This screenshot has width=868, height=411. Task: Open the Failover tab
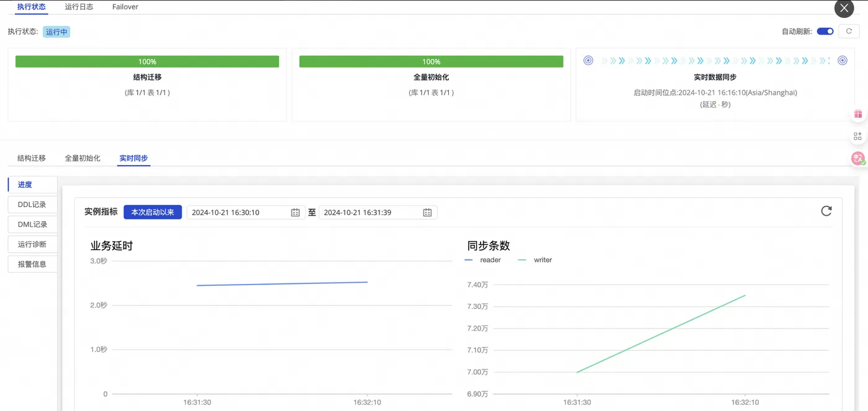[125, 7]
